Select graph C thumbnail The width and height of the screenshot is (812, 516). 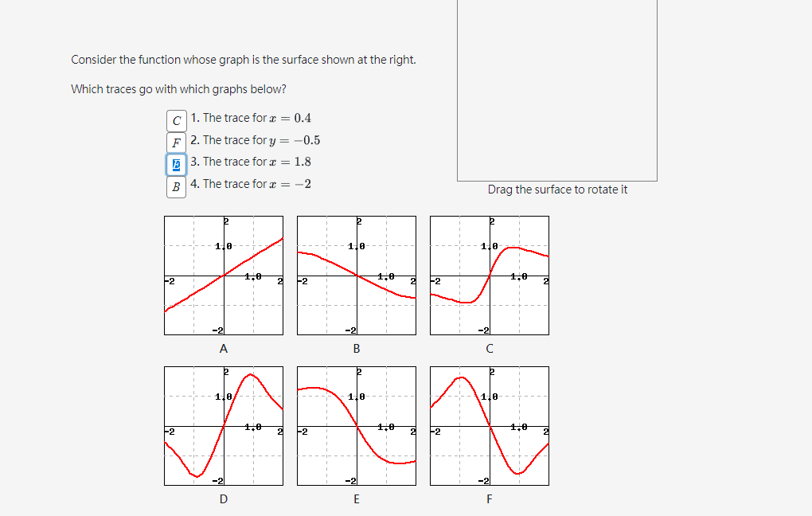(x=489, y=275)
